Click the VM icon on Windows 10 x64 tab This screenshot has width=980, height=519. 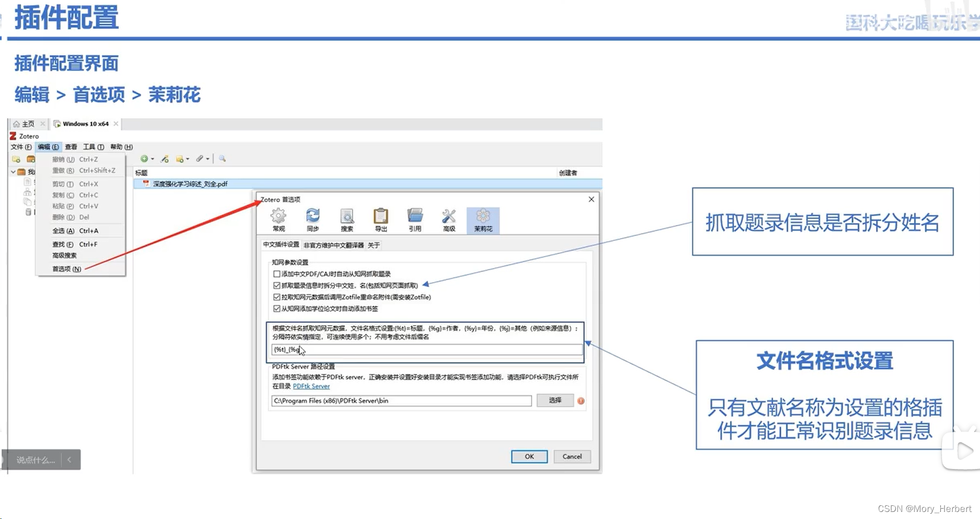[x=57, y=124]
